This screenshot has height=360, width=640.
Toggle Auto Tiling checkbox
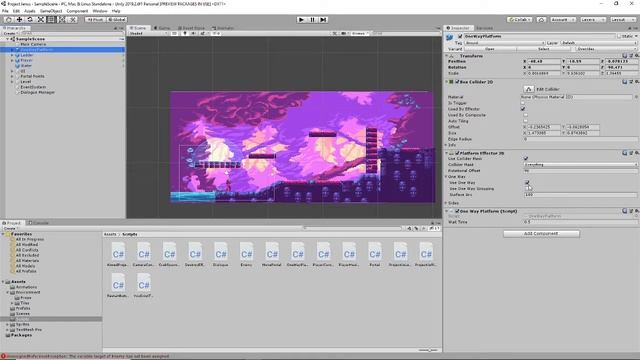coord(526,121)
